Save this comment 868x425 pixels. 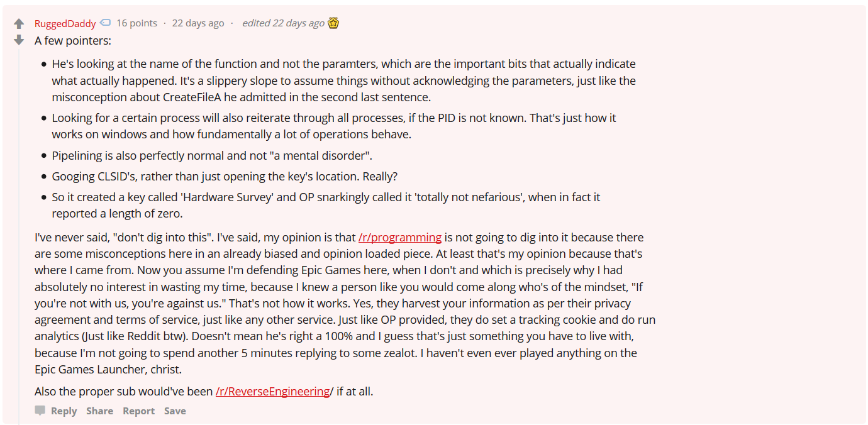click(175, 411)
